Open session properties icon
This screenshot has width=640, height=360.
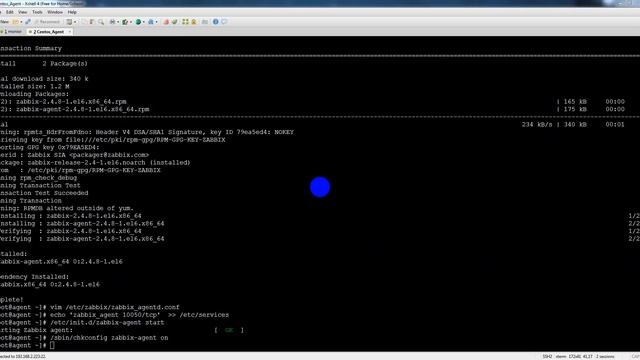coord(69,22)
